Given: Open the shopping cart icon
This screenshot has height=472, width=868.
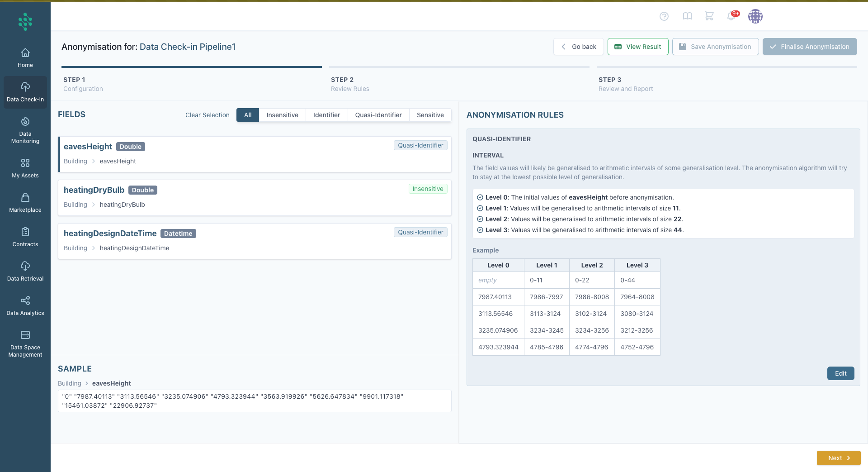Looking at the screenshot, I should click(709, 16).
